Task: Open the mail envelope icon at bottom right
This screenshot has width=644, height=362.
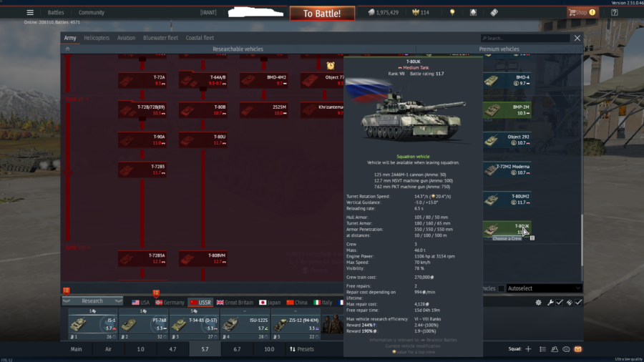Action: pos(577,349)
